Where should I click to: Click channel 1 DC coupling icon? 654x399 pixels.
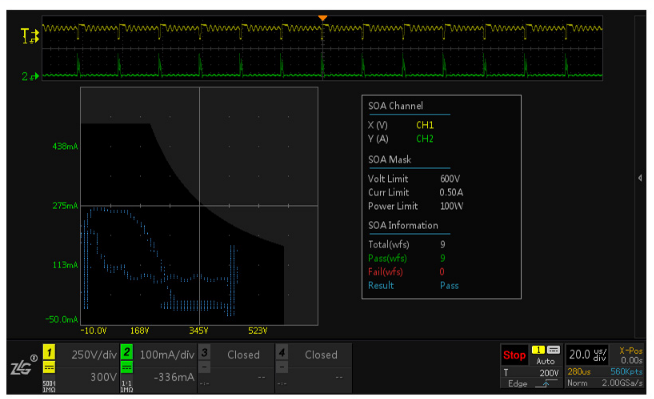[49, 368]
